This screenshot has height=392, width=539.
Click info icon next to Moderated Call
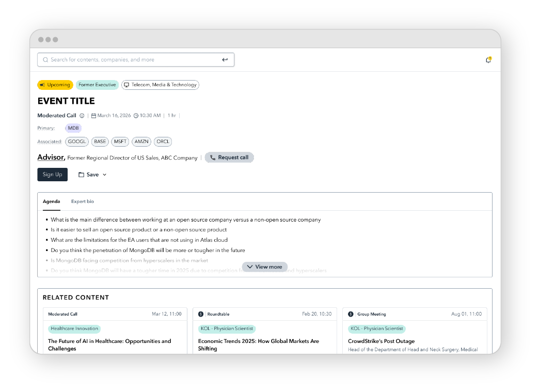[x=82, y=116]
